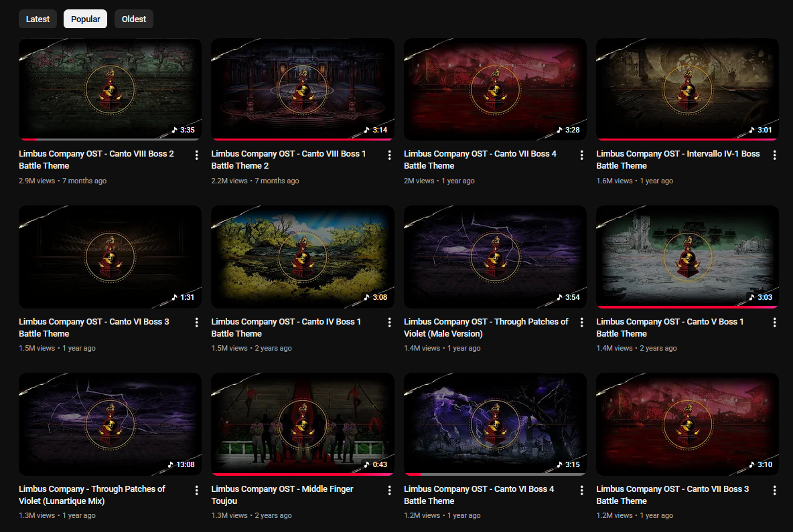
Task: Play the 13:08 Lunartique Mix thumbnail
Action: (111, 424)
